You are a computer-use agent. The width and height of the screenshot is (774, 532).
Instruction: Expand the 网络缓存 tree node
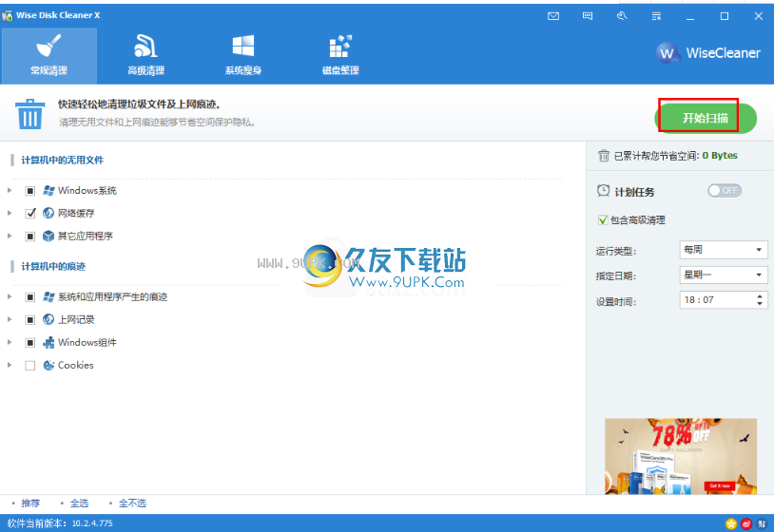click(x=10, y=213)
